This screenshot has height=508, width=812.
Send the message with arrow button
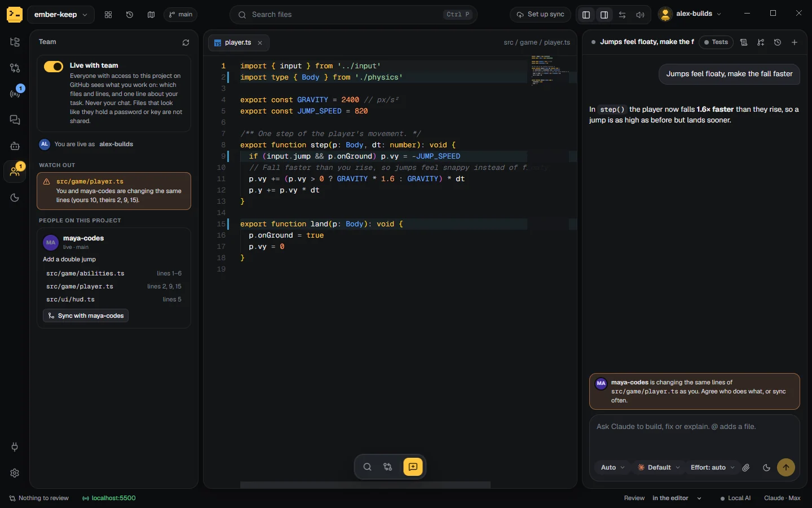(786, 467)
